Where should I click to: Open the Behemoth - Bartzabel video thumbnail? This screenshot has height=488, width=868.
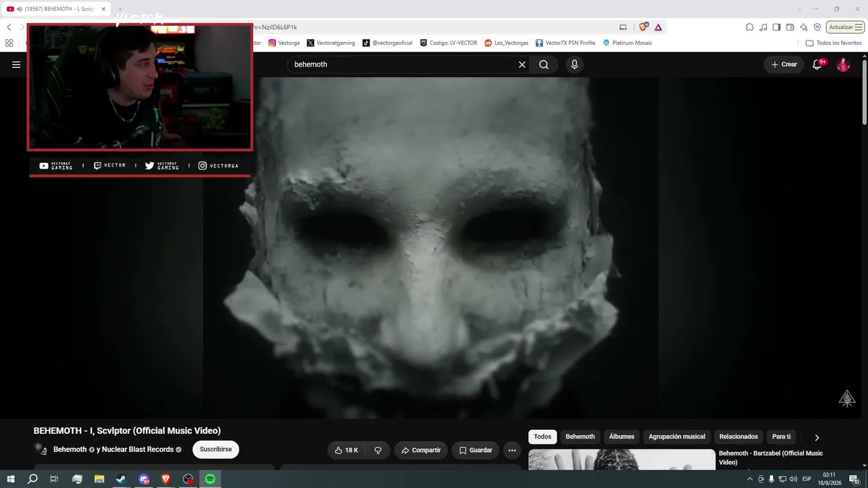pyautogui.click(x=622, y=460)
